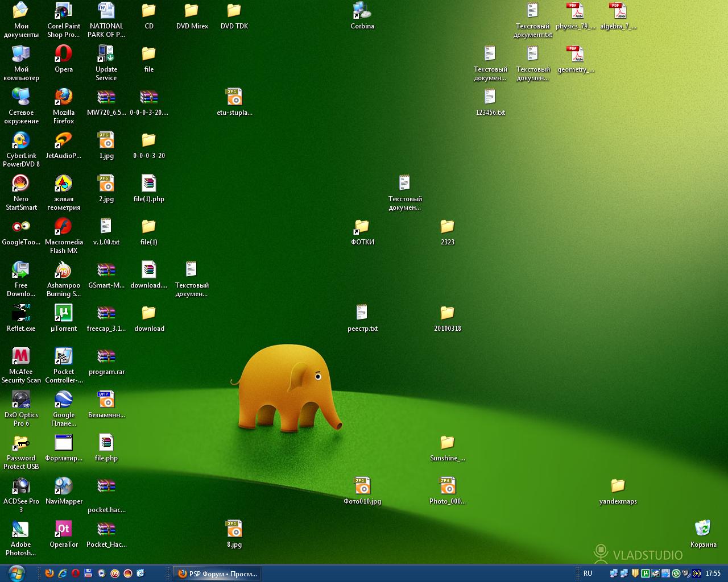This screenshot has height=582, width=728.
Task: Select the CyberLink PowerDVD 8 icon
Action: coord(21,140)
